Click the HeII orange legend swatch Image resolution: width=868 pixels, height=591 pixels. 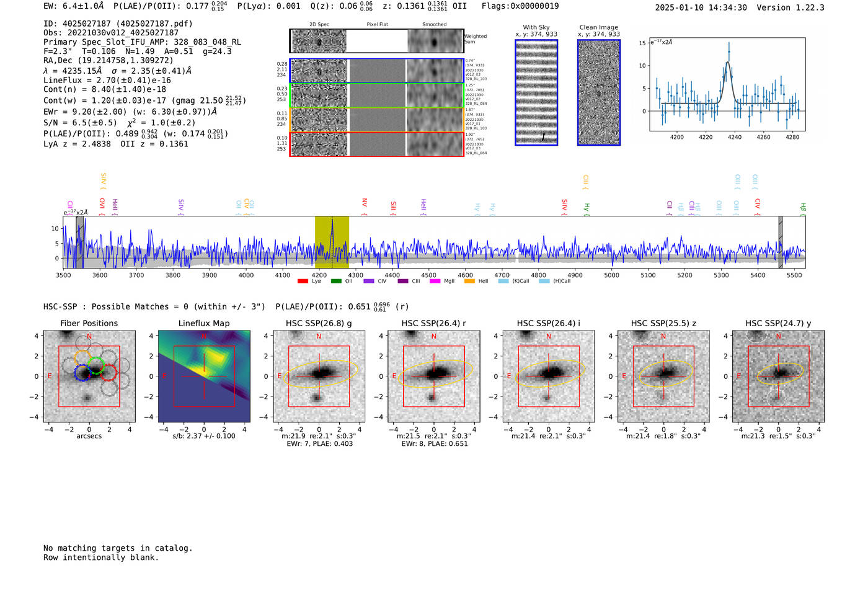point(469,281)
